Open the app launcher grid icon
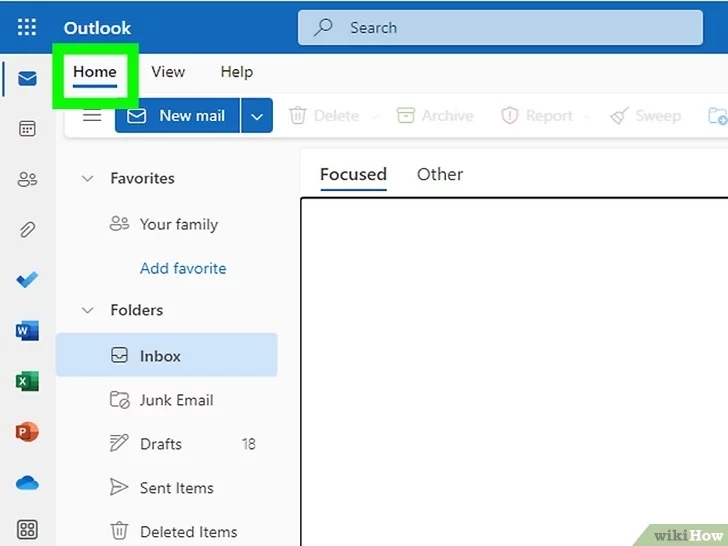 pyautogui.click(x=26, y=27)
